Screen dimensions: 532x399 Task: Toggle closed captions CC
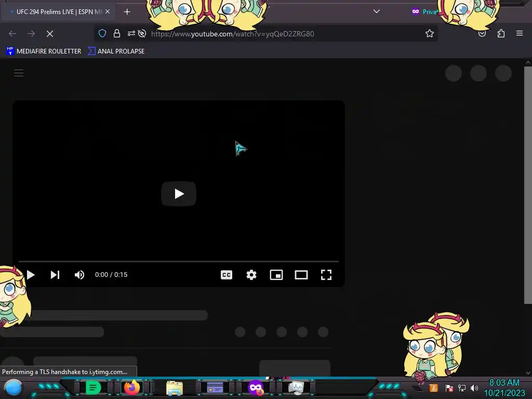[x=227, y=275]
